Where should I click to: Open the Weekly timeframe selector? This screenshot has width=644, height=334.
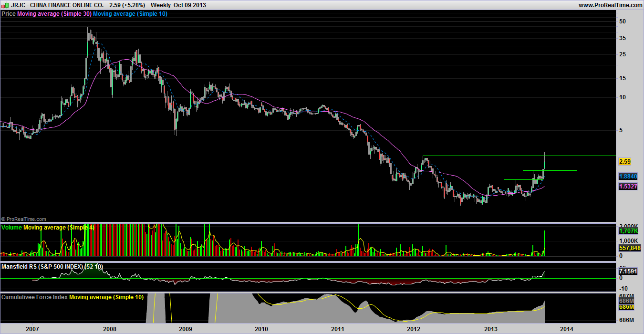coord(161,5)
